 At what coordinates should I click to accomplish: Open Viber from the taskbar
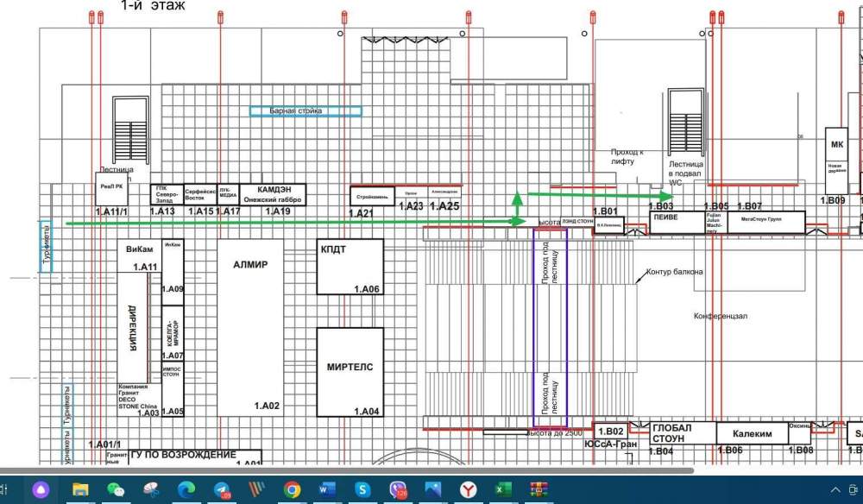coord(398,489)
